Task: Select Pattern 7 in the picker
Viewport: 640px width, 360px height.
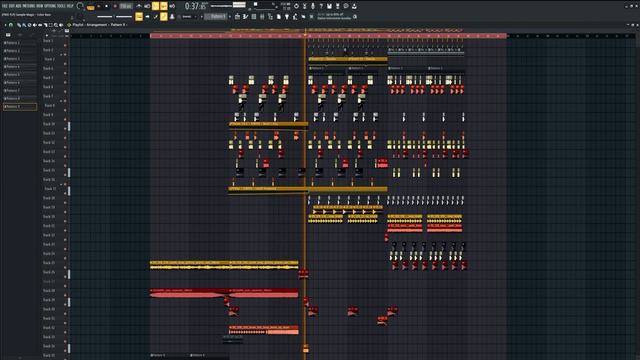Action: pos(20,91)
